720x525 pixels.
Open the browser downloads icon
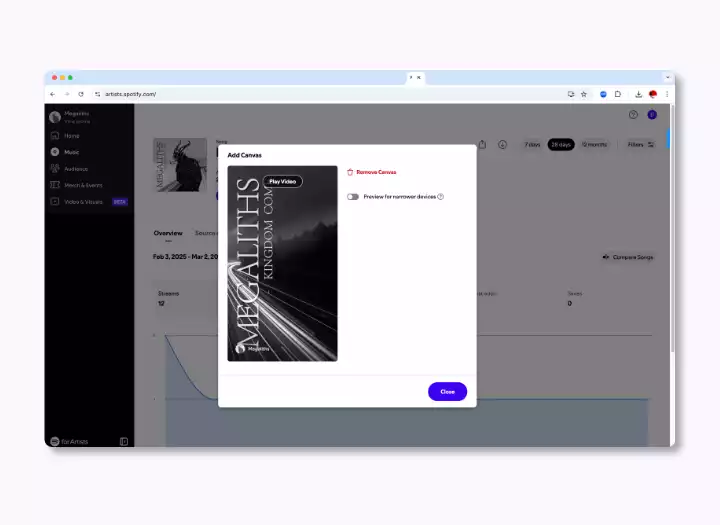click(x=638, y=94)
